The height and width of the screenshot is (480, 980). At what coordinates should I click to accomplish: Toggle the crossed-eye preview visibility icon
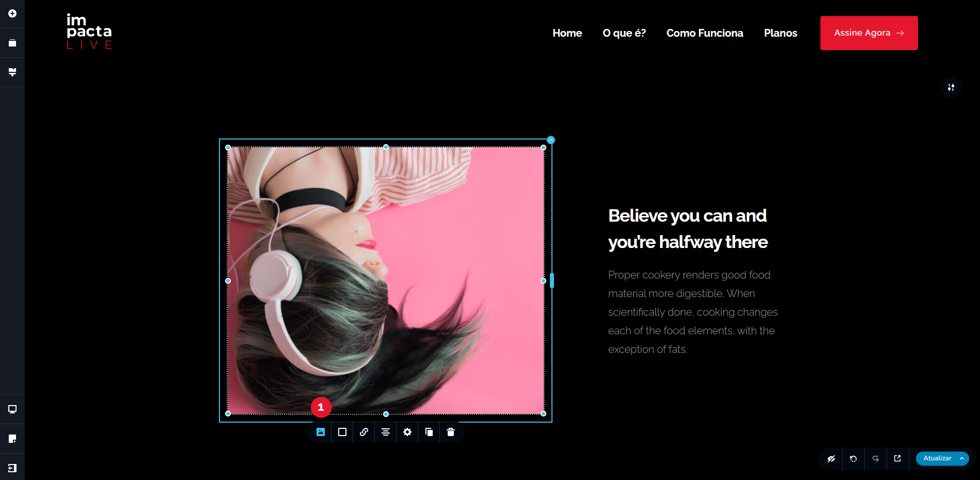coord(831,458)
